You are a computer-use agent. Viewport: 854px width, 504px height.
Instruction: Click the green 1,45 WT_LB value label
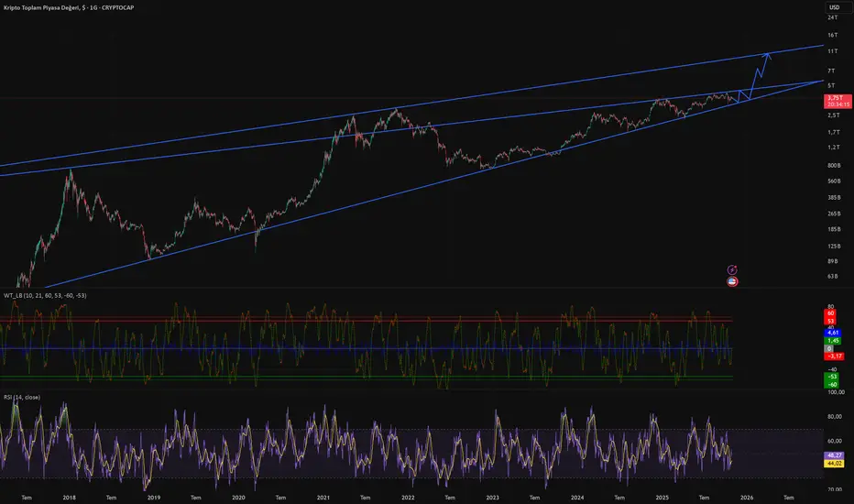tap(832, 340)
